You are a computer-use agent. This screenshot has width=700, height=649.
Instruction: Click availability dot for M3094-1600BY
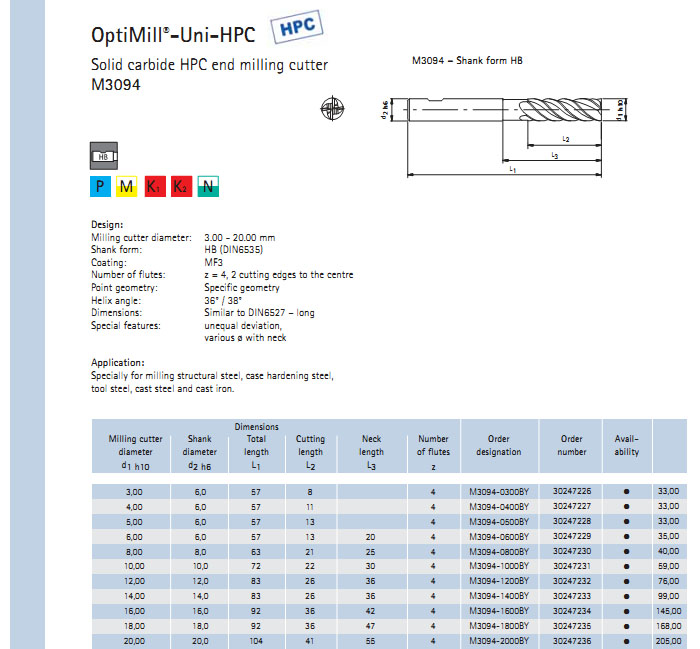pos(627,610)
